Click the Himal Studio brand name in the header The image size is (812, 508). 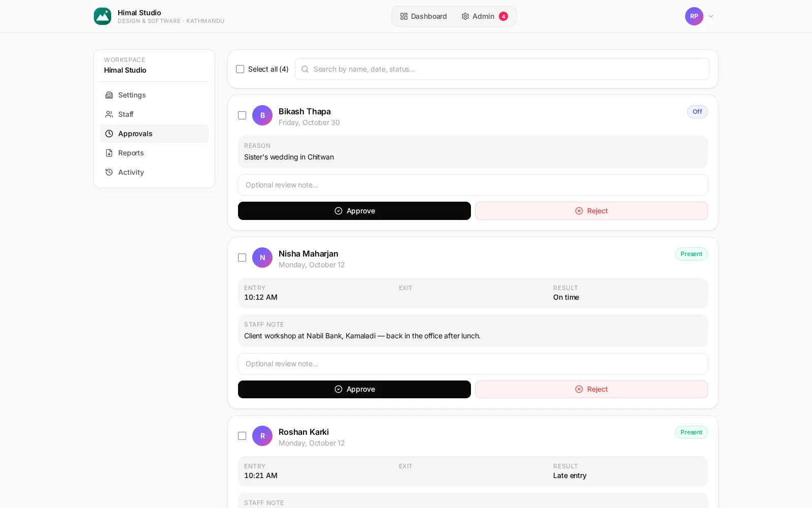[x=140, y=13]
